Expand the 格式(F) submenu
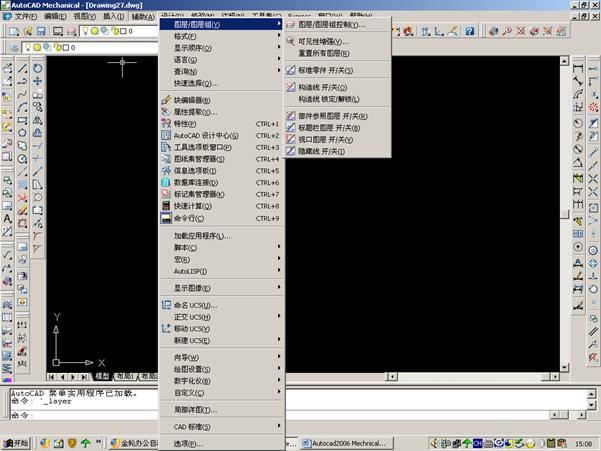 [x=222, y=36]
